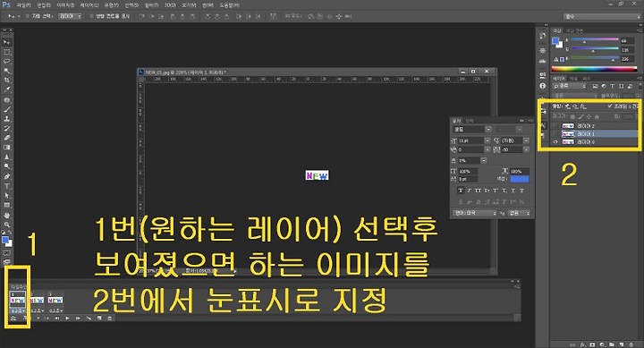Click the B value field in Color panel
This screenshot has height=348, width=644.
point(627,59)
